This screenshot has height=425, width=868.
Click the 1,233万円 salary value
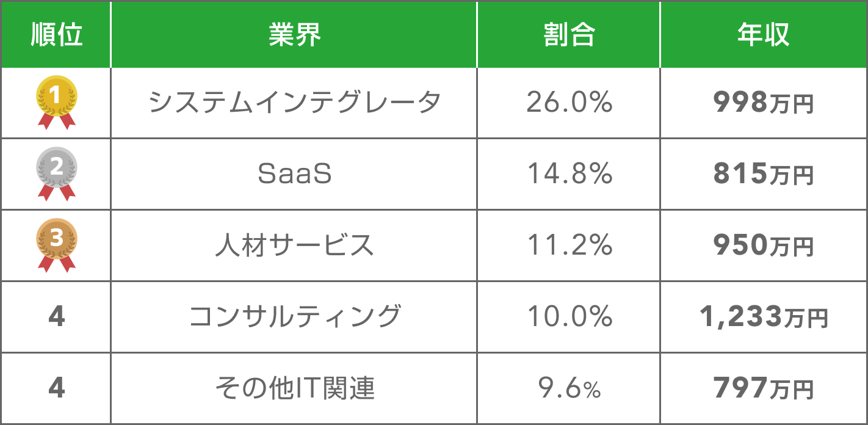763,317
